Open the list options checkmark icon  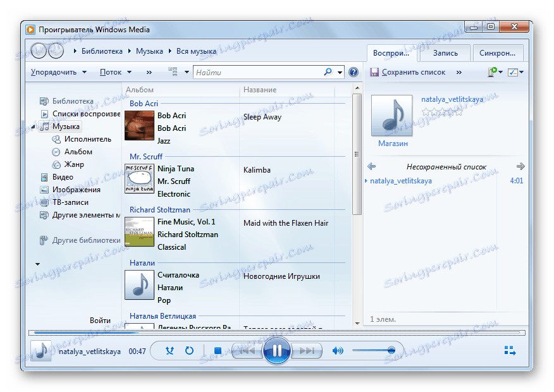point(513,73)
